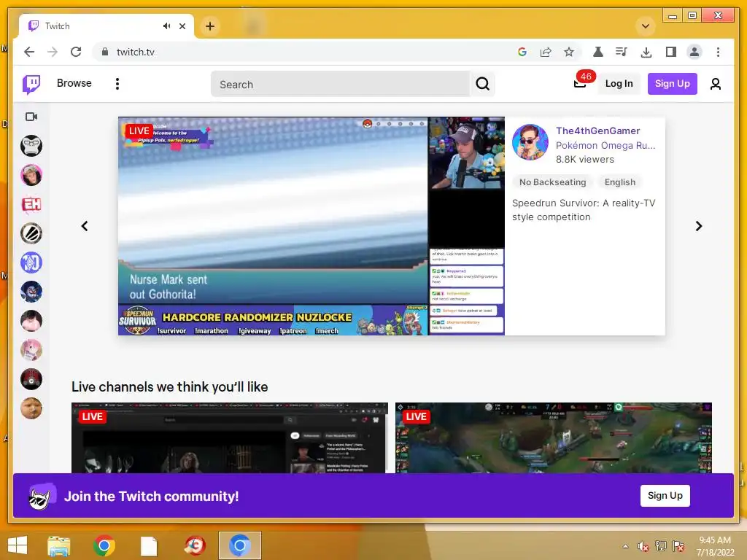
Task: Open Chrome downloads icon
Action: (x=646, y=52)
